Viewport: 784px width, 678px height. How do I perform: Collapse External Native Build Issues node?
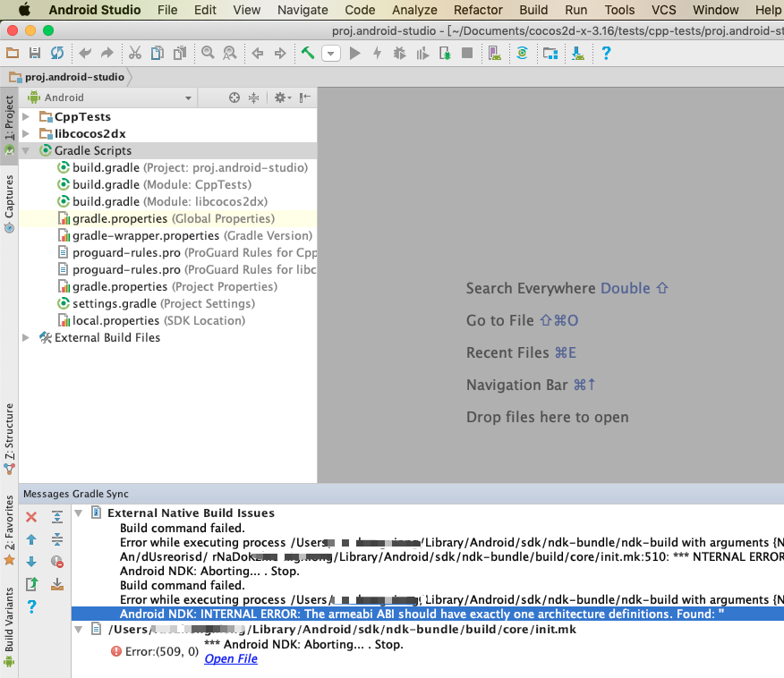79,513
